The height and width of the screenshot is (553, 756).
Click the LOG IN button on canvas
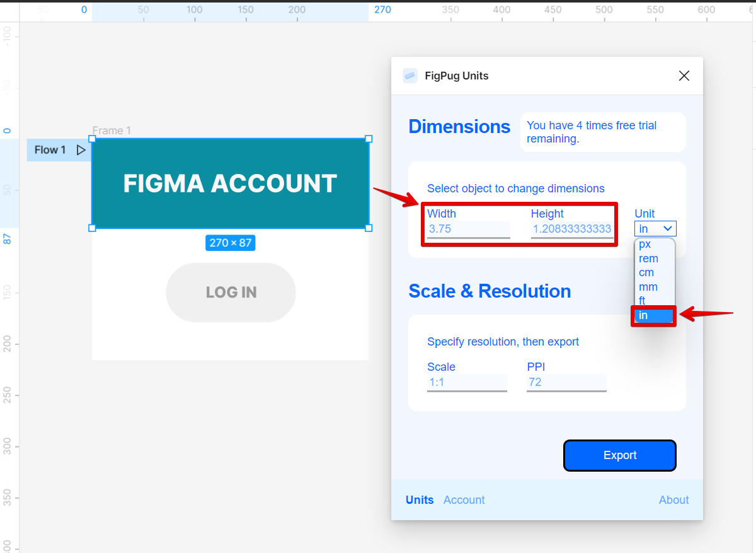coord(231,293)
